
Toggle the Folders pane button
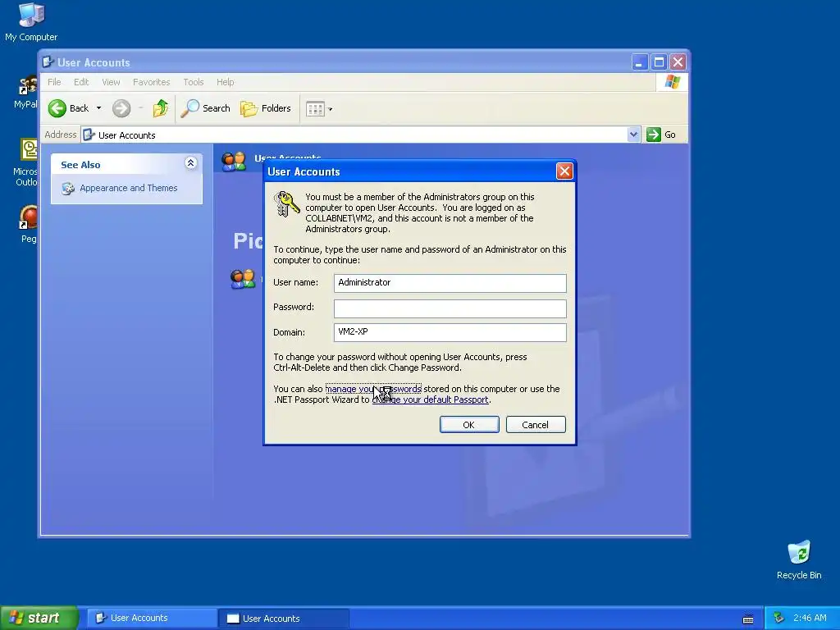(265, 108)
